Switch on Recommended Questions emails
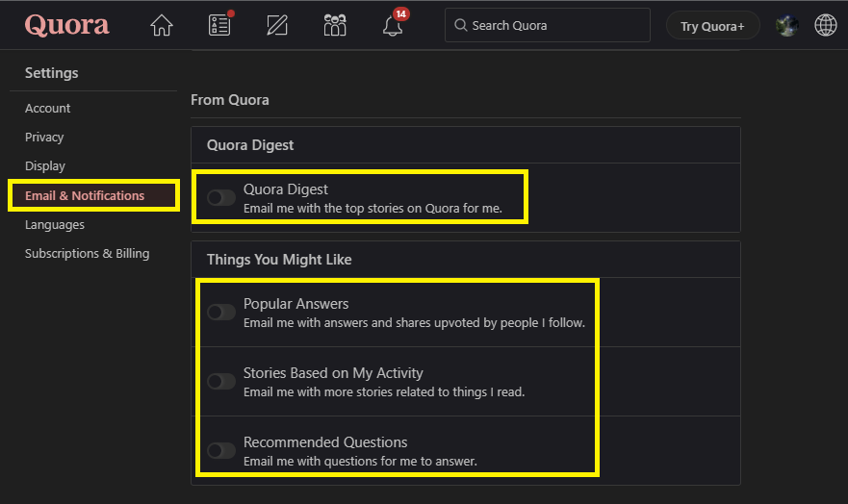The height and width of the screenshot is (504, 848). (x=221, y=451)
